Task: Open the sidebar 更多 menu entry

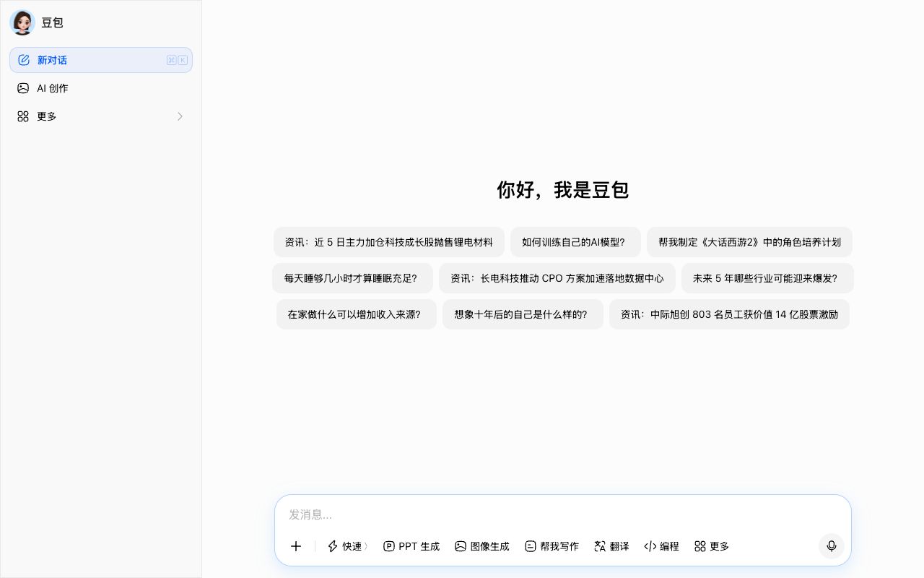Action: point(101,116)
